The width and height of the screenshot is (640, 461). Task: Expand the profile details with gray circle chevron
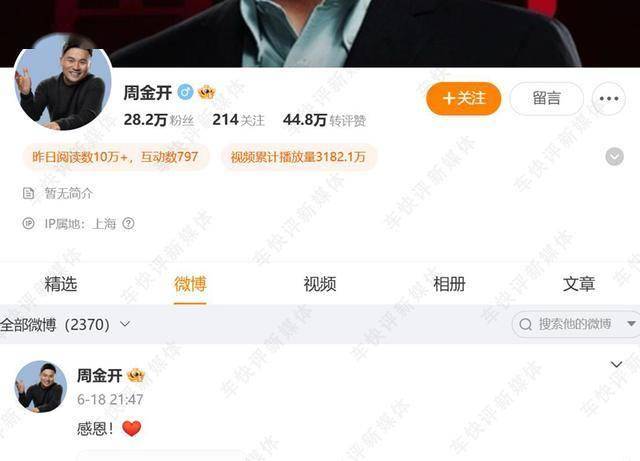(x=614, y=157)
